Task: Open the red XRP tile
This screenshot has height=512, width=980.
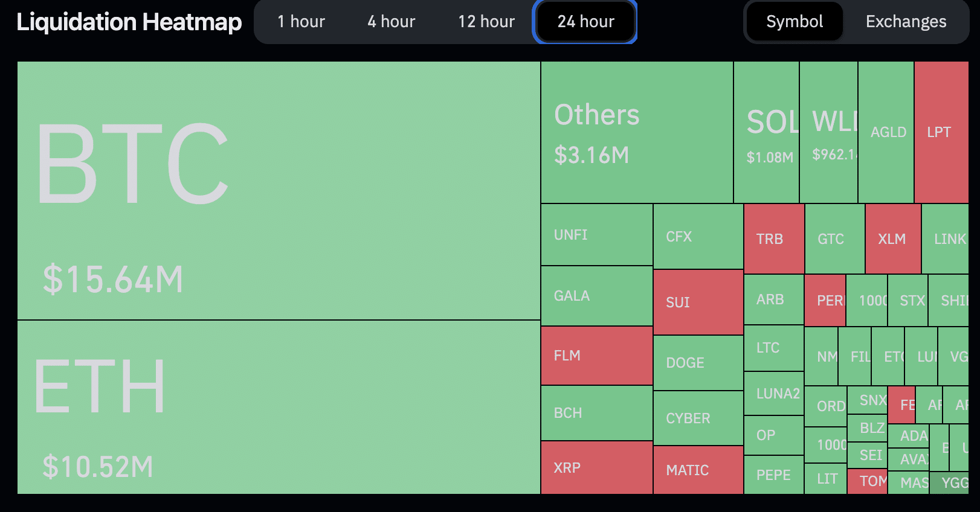Action: coord(596,467)
